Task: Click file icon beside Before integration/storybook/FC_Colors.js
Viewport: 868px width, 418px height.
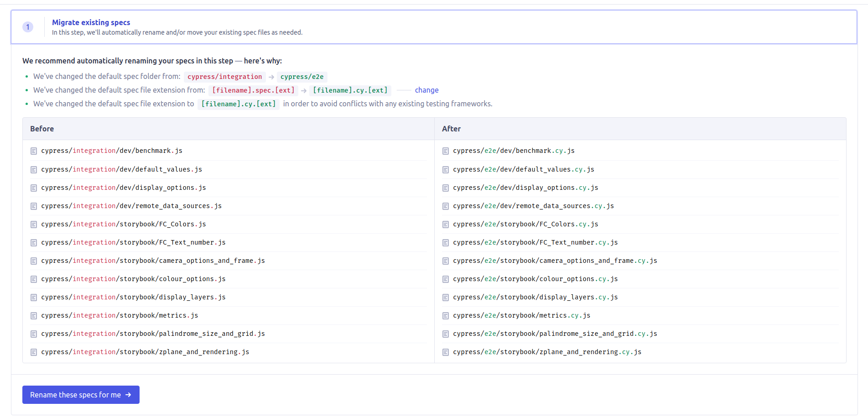Action: [x=34, y=225]
